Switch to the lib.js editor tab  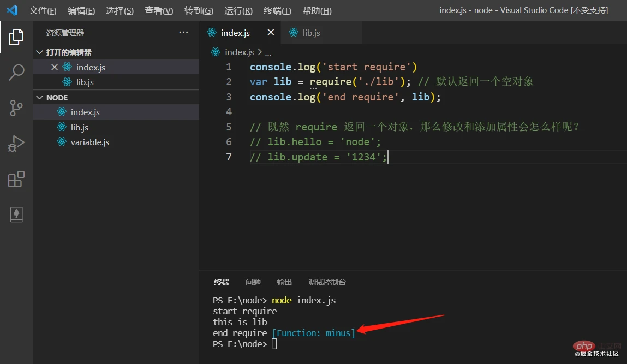(305, 33)
